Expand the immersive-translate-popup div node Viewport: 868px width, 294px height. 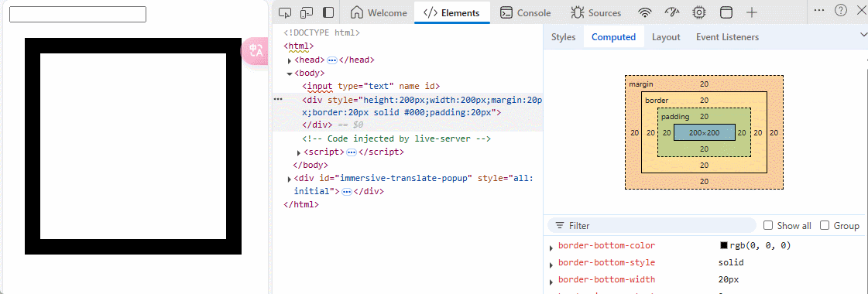point(290,179)
